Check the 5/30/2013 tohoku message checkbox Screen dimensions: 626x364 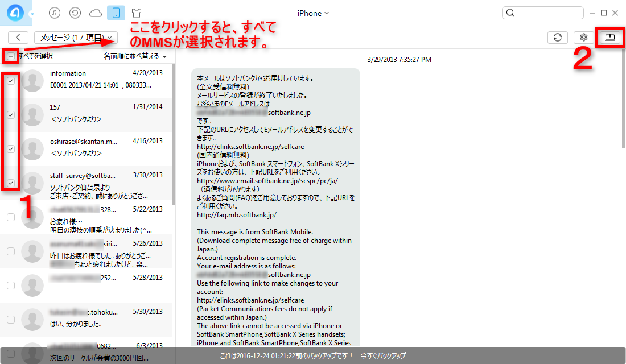click(11, 319)
